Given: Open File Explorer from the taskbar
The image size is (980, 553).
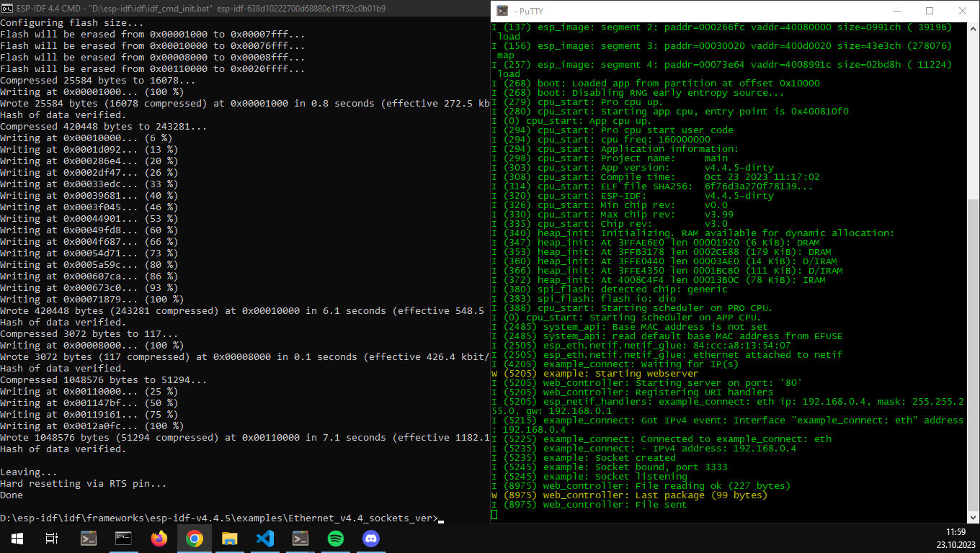Looking at the screenshot, I should click(229, 538).
